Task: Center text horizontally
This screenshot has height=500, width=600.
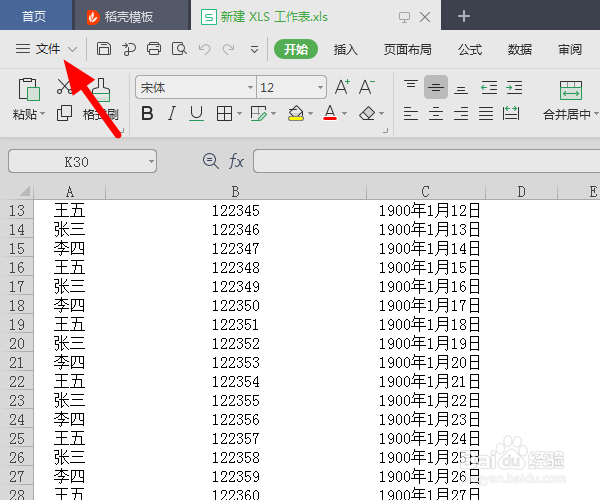Action: coord(436,114)
